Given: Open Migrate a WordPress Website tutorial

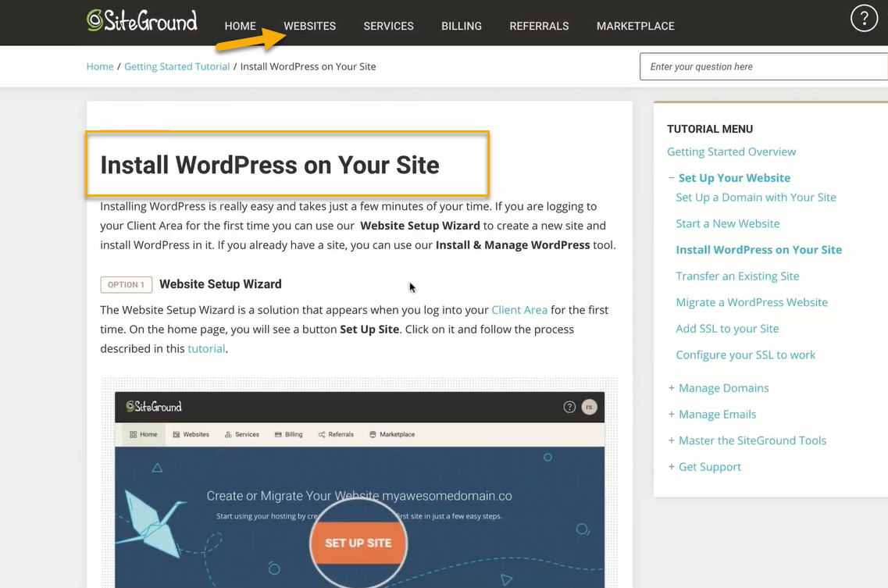Looking at the screenshot, I should pos(751,302).
